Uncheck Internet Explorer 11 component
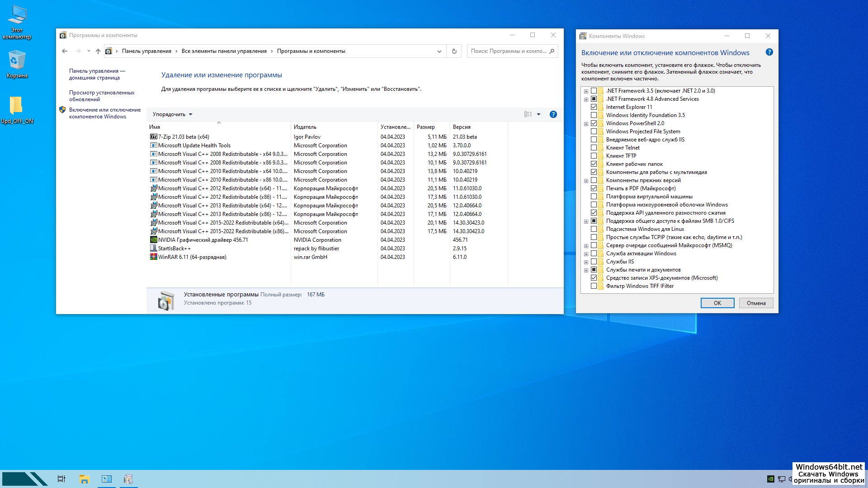Screen dimensions: 868x488 click(x=594, y=107)
